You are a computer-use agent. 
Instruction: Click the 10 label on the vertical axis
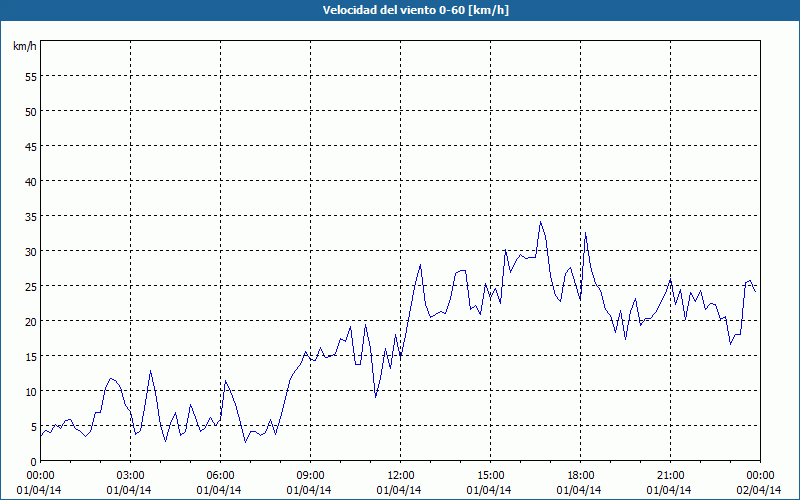pyautogui.click(x=31, y=391)
